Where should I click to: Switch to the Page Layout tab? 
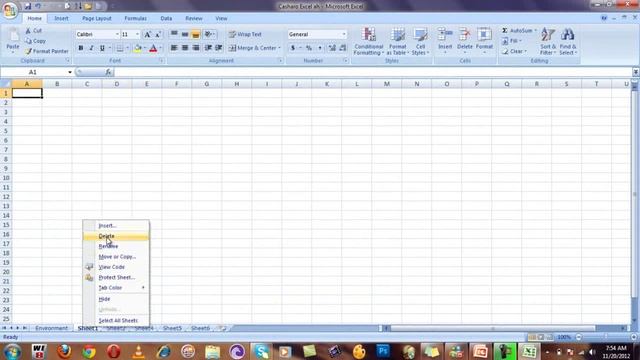[97, 18]
